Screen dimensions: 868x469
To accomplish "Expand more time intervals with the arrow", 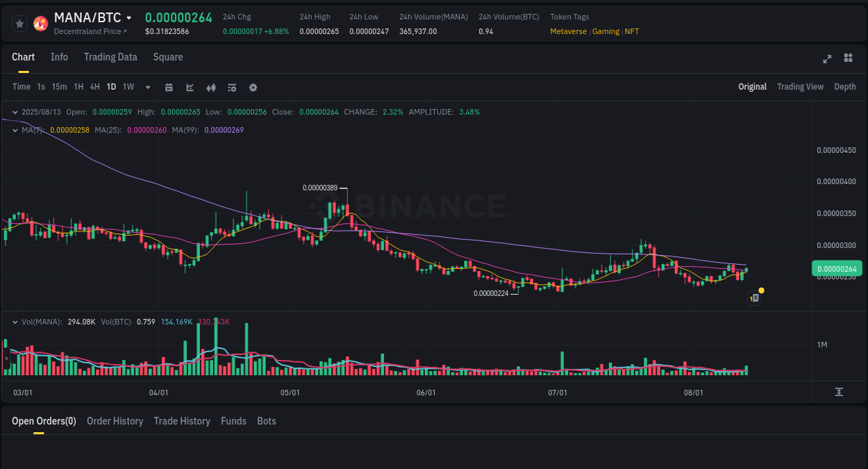I will (x=147, y=87).
